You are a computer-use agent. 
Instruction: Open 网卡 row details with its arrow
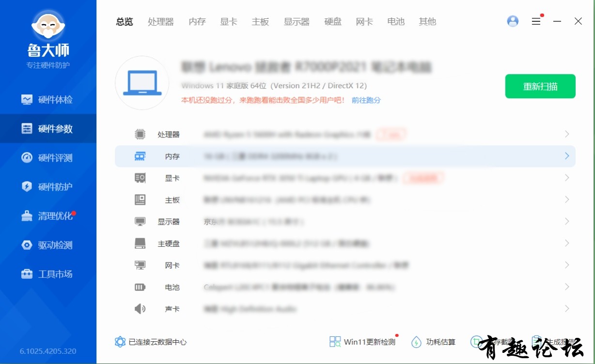pos(567,265)
